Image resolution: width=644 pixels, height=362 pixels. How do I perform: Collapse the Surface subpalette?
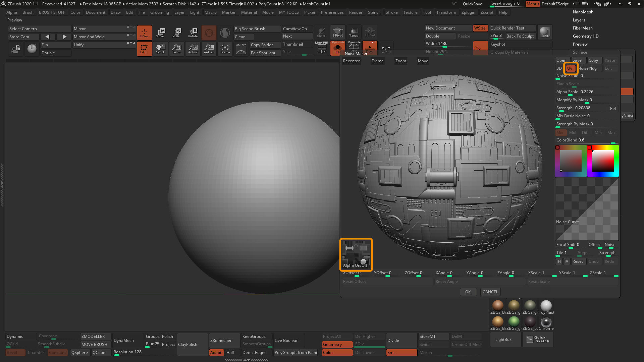[580, 52]
